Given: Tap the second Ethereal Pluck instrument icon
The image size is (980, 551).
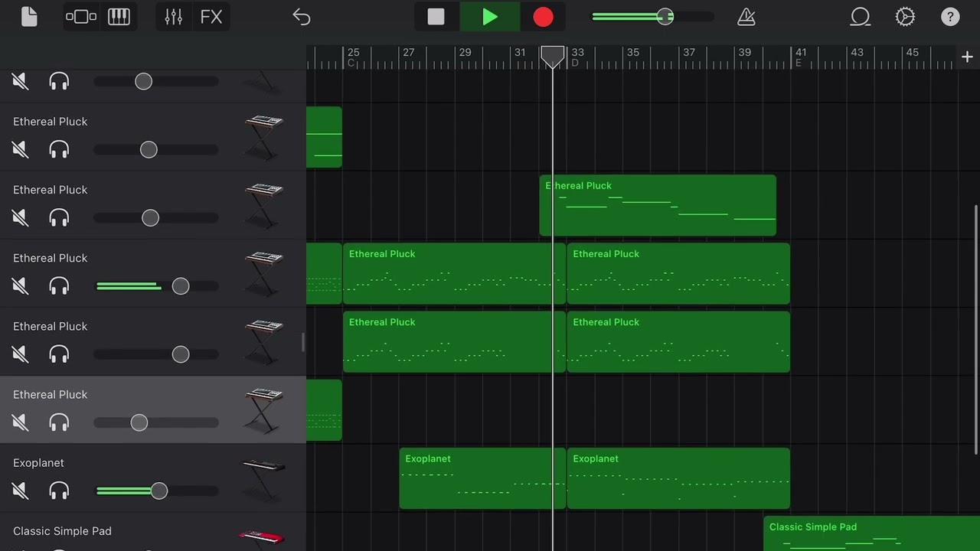Looking at the screenshot, I should (263, 206).
